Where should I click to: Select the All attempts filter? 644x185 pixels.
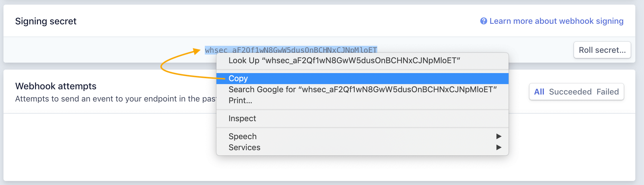(539, 92)
